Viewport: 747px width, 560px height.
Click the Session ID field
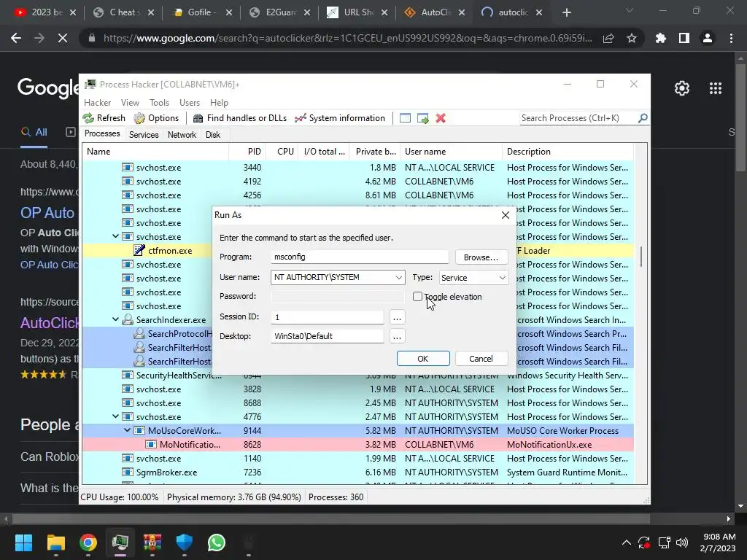(327, 316)
